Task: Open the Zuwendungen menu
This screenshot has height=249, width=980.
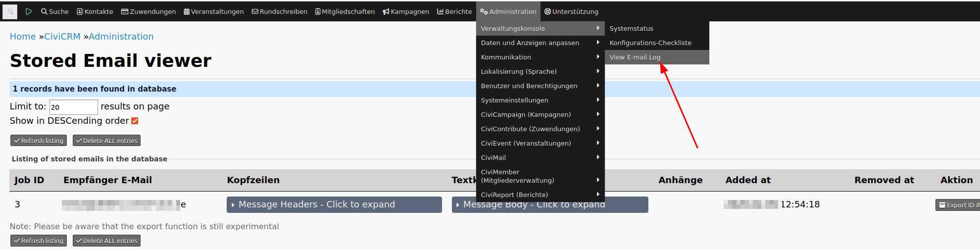Action: click(x=148, y=11)
